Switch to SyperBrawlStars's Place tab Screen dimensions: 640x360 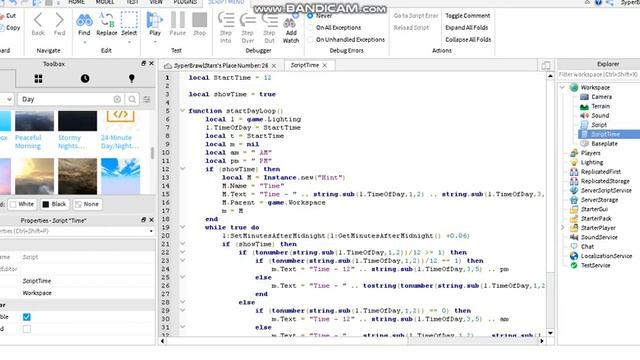pyautogui.click(x=221, y=66)
